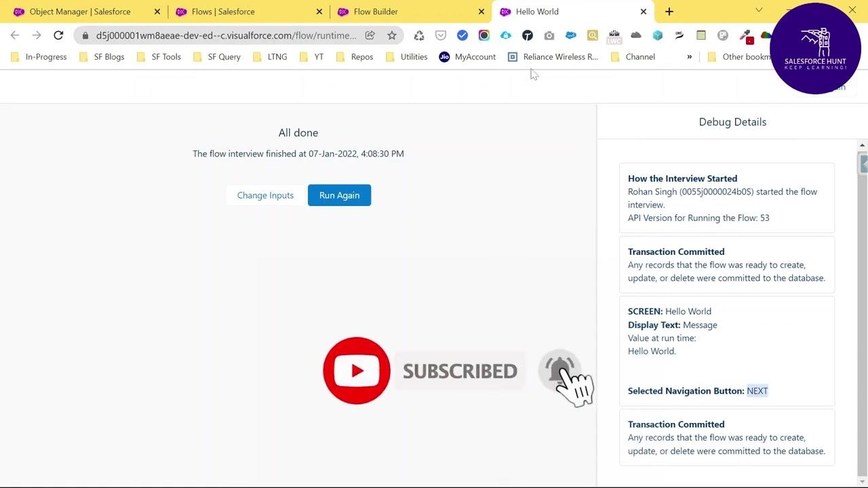Open the SF Blogs bookmark folder
This screenshot has height=488, width=868.
point(102,57)
